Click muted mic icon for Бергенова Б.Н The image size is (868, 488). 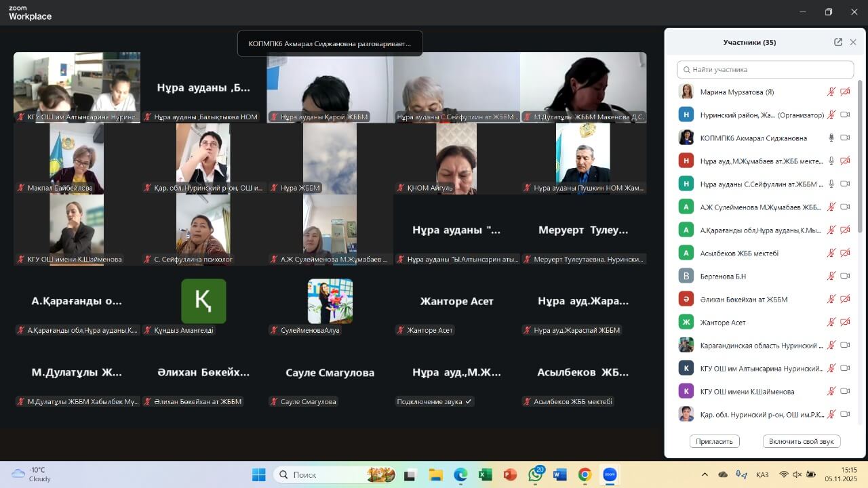(831, 276)
